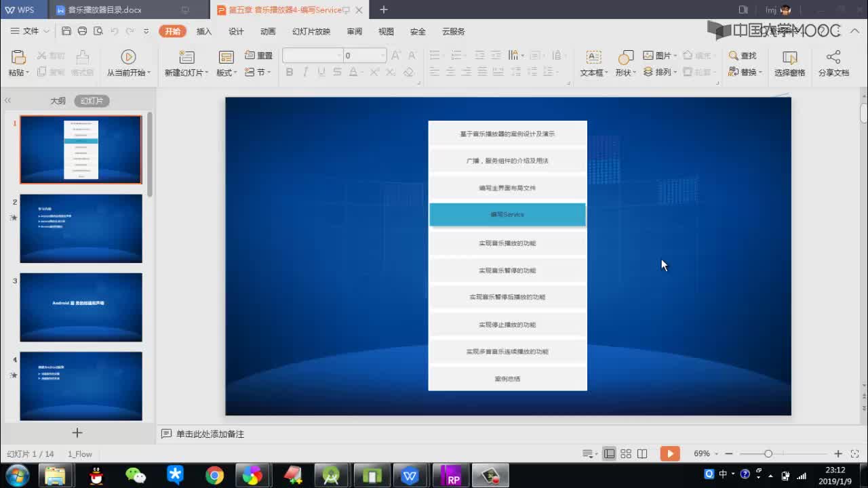Click the 版式 layout icon
The width and height of the screenshot is (868, 488).
point(226,57)
